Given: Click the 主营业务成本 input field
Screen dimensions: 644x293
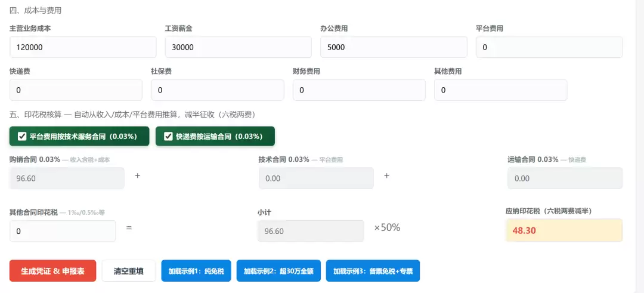Looking at the screenshot, I should pos(83,47).
